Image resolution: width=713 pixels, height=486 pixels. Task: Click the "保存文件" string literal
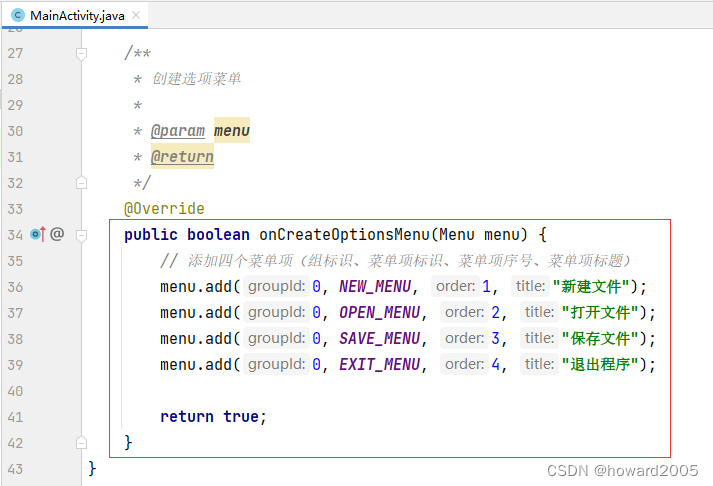pyautogui.click(x=600, y=338)
